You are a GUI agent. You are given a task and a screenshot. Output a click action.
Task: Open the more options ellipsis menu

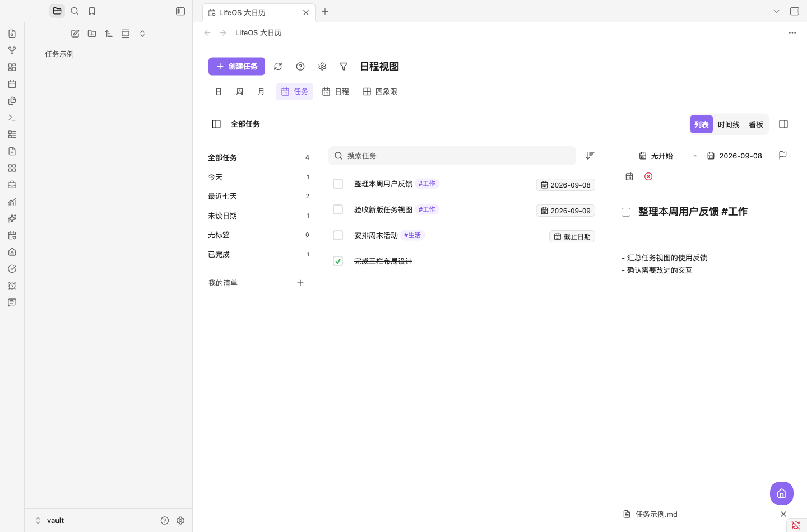pyautogui.click(x=792, y=33)
